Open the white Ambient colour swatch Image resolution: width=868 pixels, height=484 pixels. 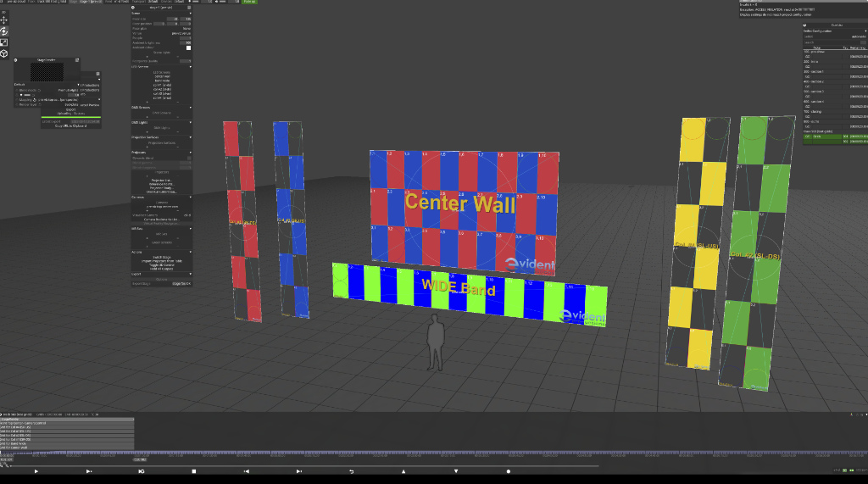(188, 47)
